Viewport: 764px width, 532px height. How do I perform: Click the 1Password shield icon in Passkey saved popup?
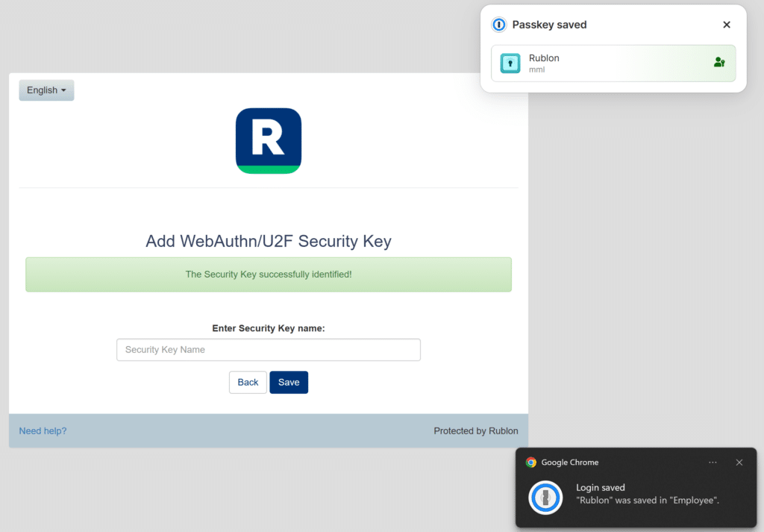pyautogui.click(x=498, y=25)
